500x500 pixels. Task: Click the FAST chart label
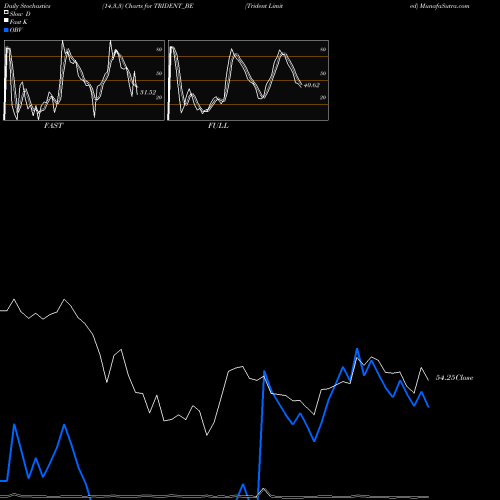click(x=53, y=126)
